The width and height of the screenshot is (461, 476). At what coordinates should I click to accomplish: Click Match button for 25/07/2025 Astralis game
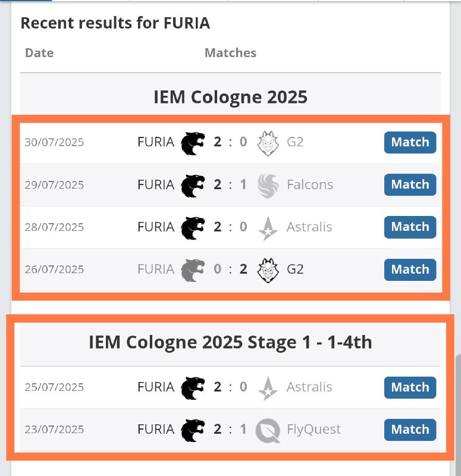point(410,387)
